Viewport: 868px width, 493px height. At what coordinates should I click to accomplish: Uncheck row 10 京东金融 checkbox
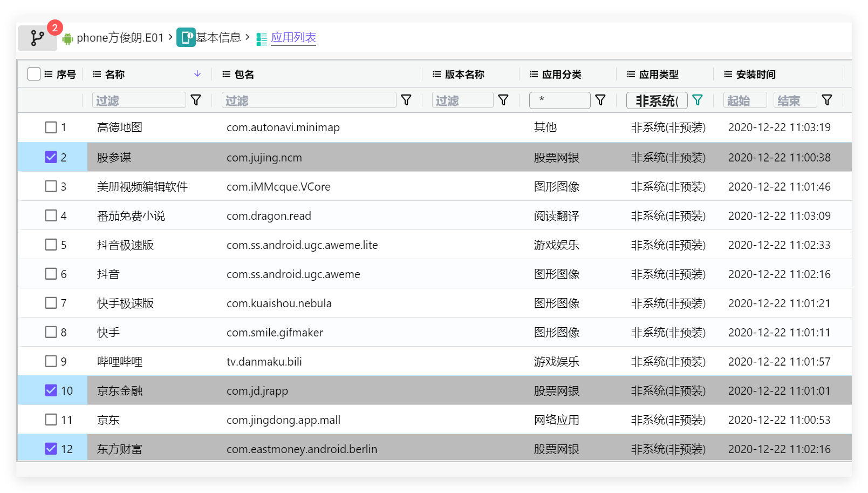[x=51, y=390]
